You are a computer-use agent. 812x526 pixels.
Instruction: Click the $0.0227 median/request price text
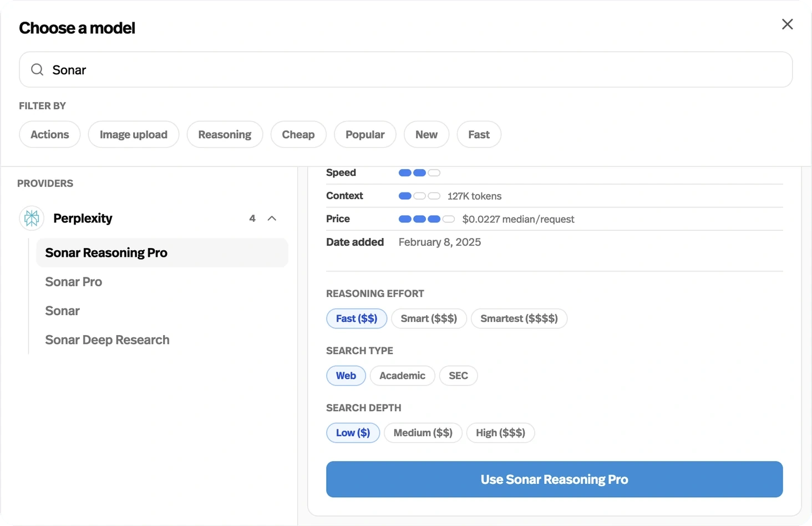(519, 219)
